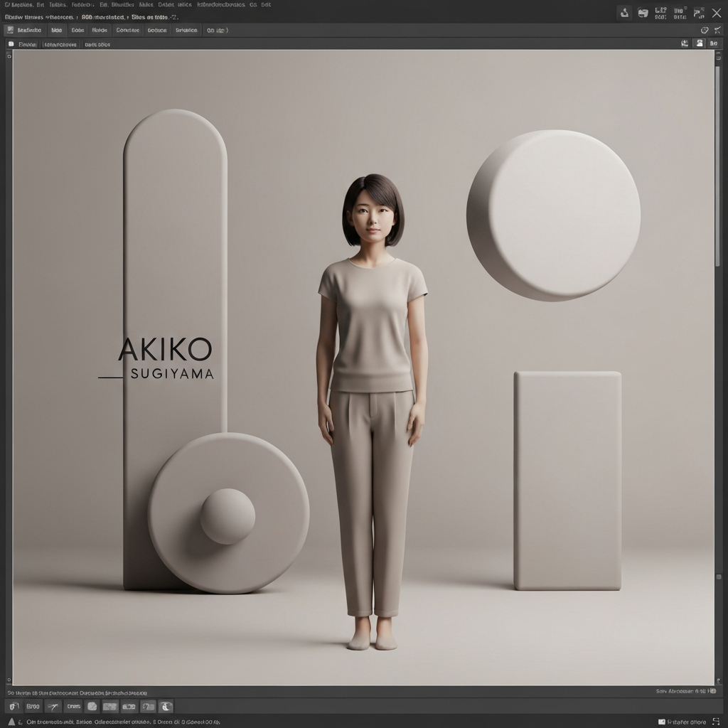The height and width of the screenshot is (728, 728).
Task: Click the shield icon in the bottom toolbar
Action: pos(14,706)
